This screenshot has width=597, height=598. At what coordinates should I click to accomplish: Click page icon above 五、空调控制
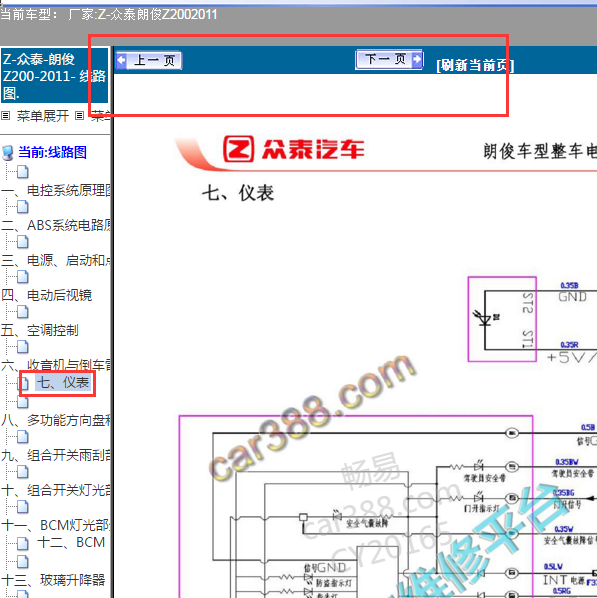click(x=23, y=312)
